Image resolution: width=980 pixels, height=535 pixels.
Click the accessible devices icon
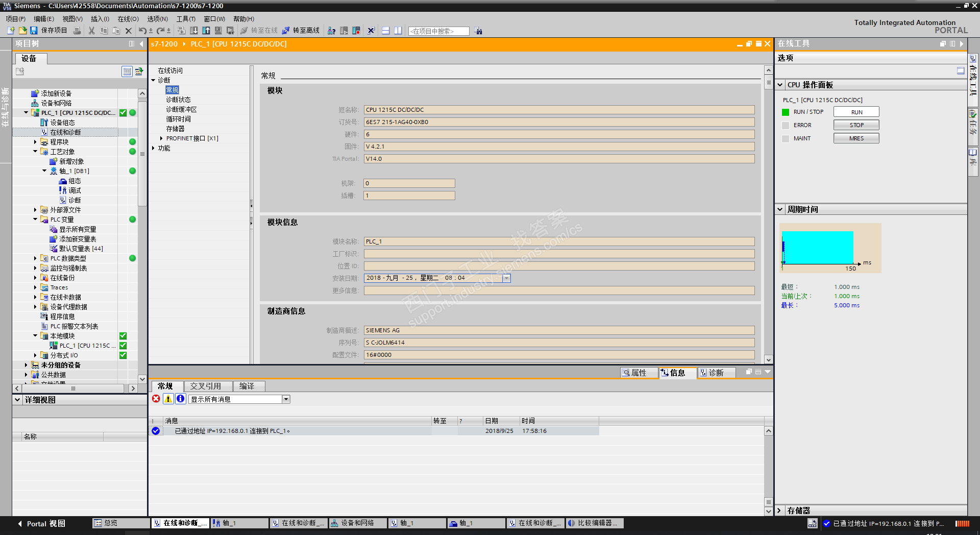[331, 31]
